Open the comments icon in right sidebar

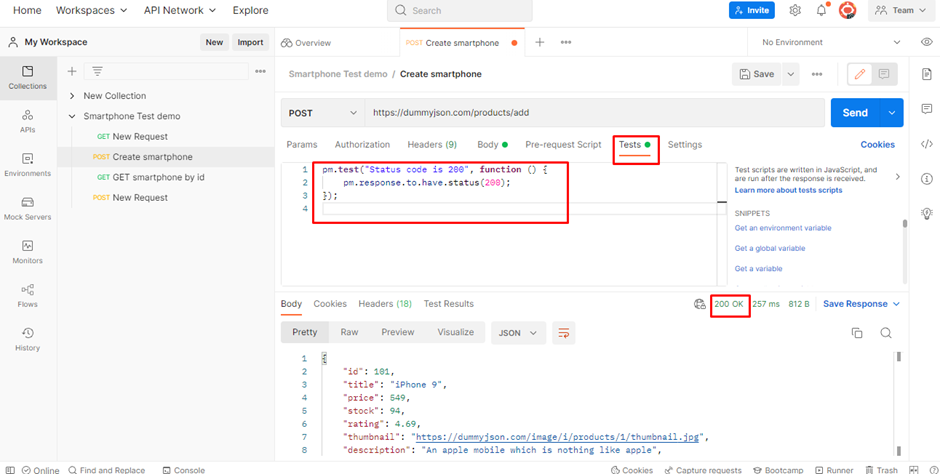tap(926, 109)
